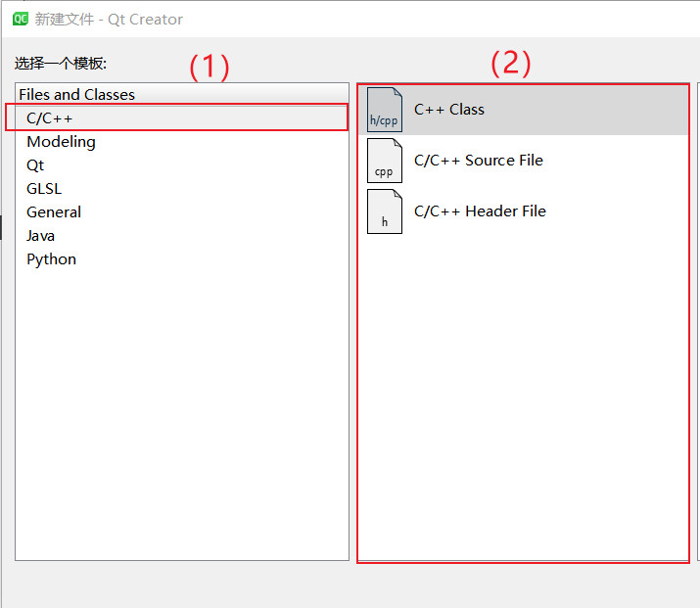Image resolution: width=700 pixels, height=608 pixels.
Task: Click the red (2) annotation marker
Action: coord(510,64)
